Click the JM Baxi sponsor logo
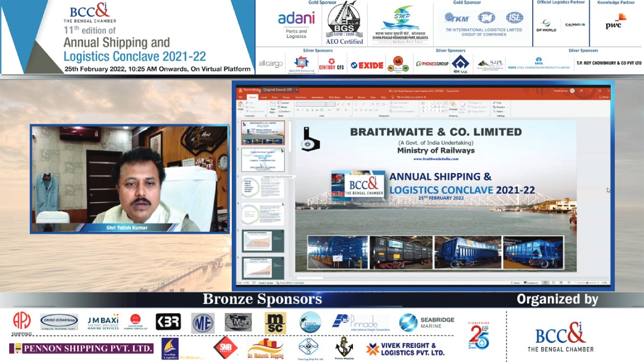 pyautogui.click(x=103, y=322)
